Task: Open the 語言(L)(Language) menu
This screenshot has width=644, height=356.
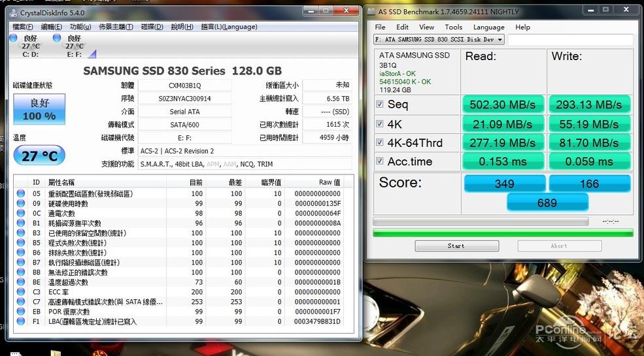Action: click(229, 27)
